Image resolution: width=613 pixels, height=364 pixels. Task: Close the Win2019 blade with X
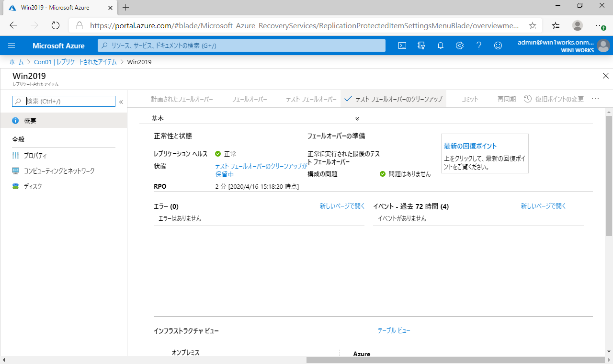coord(605,76)
